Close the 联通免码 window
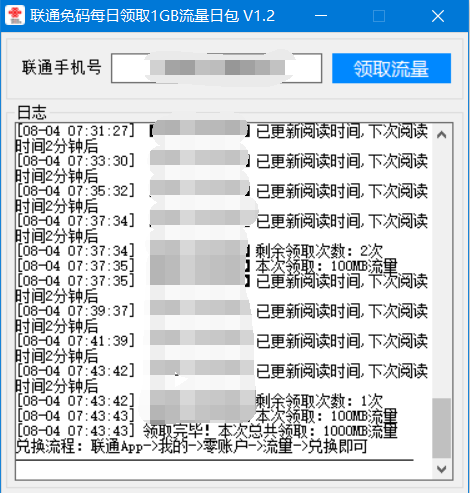This screenshot has width=470, height=493. [438, 16]
